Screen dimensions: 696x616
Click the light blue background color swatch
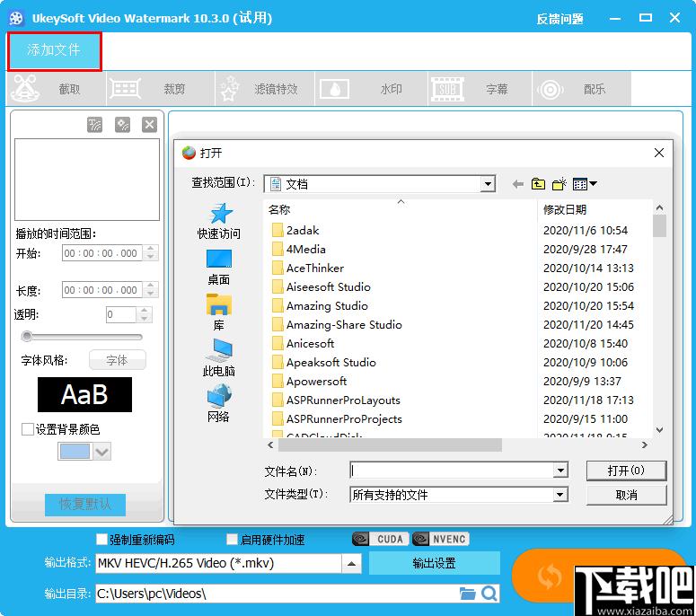click(x=75, y=452)
